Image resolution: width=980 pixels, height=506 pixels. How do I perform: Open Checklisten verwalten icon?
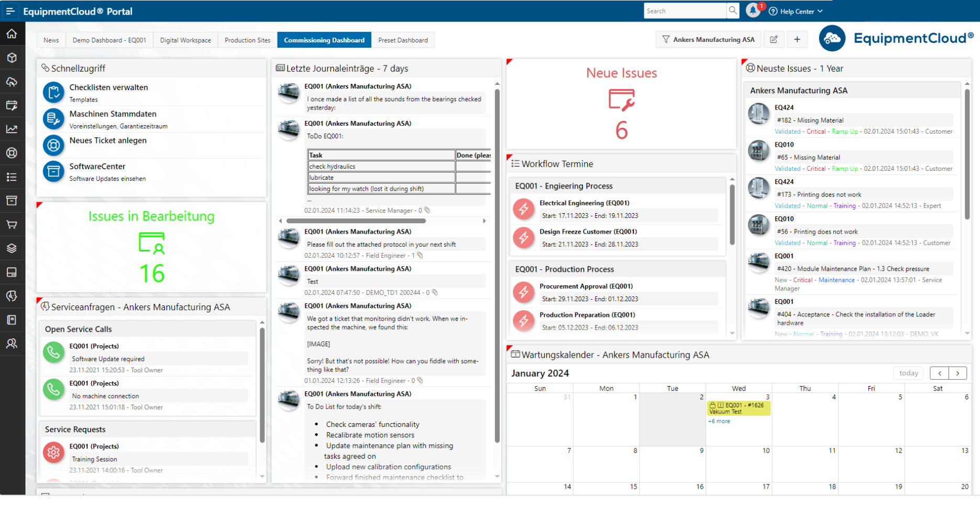tap(53, 93)
